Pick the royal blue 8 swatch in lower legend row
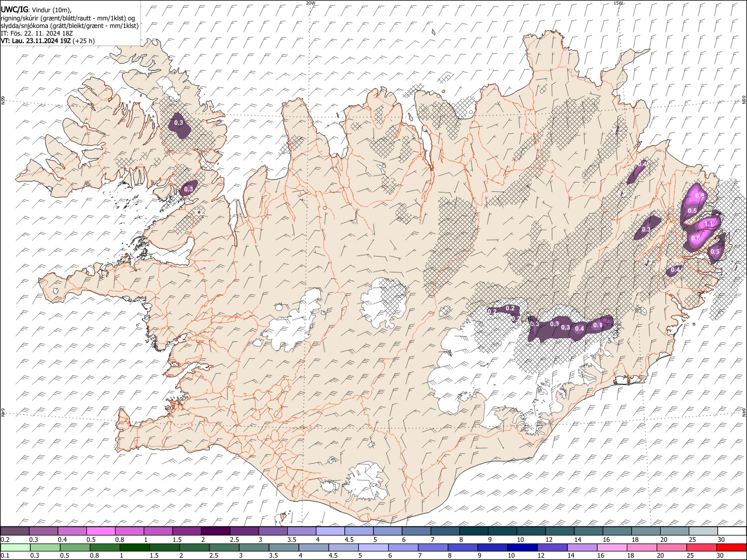This screenshot has width=747, height=560. tap(462, 547)
